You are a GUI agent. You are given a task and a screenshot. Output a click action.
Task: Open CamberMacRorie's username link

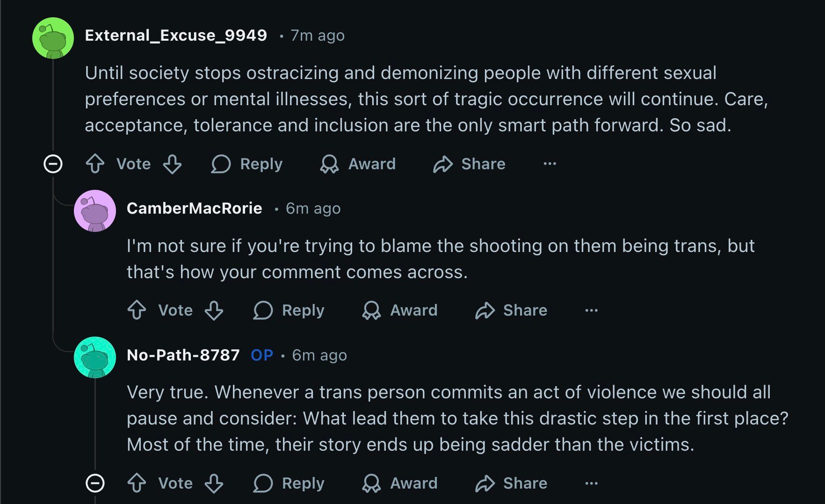click(194, 209)
